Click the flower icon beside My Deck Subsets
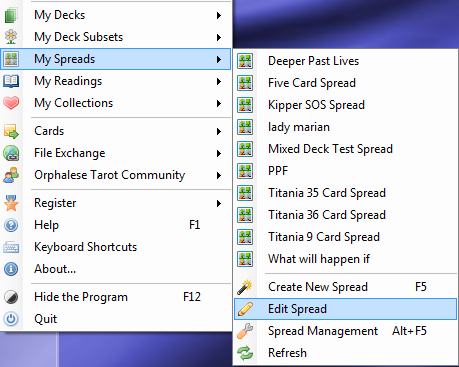This screenshot has width=459, height=367. click(x=11, y=37)
